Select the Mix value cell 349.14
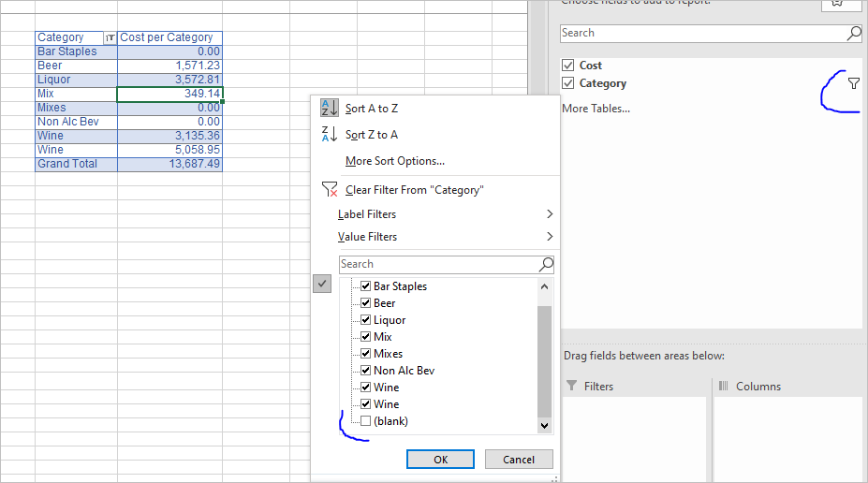Viewport: 868px width, 483px height. click(x=169, y=94)
